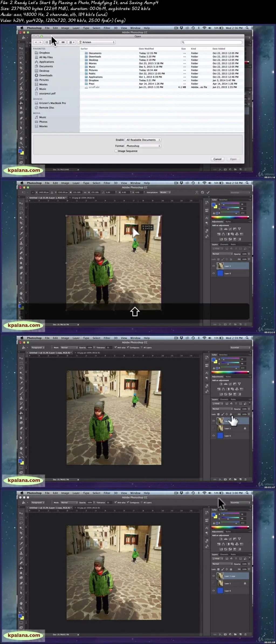The width and height of the screenshot is (276, 644).
Task: Select the Rectangular Marquee tool in the 2:59 PM frame
Action: (x=21, y=363)
